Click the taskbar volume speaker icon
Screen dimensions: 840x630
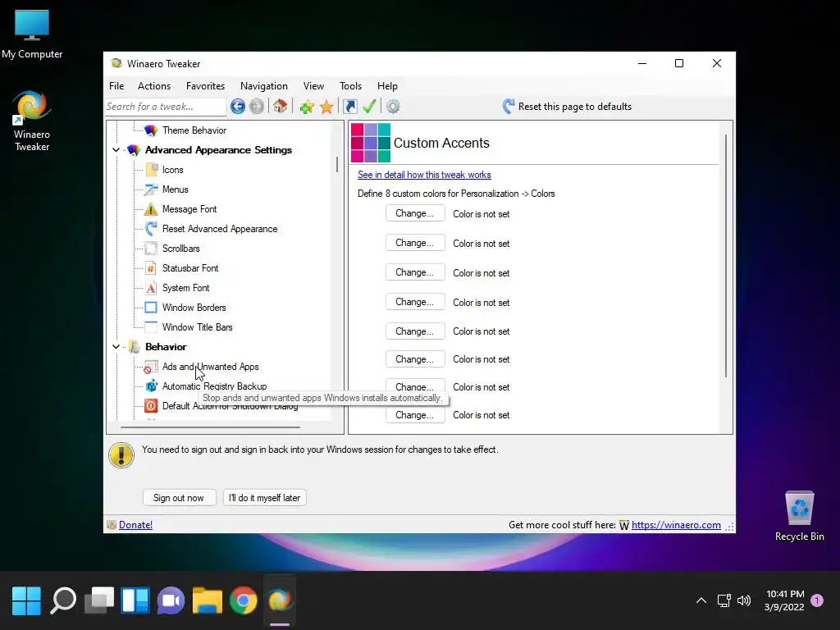click(744, 600)
